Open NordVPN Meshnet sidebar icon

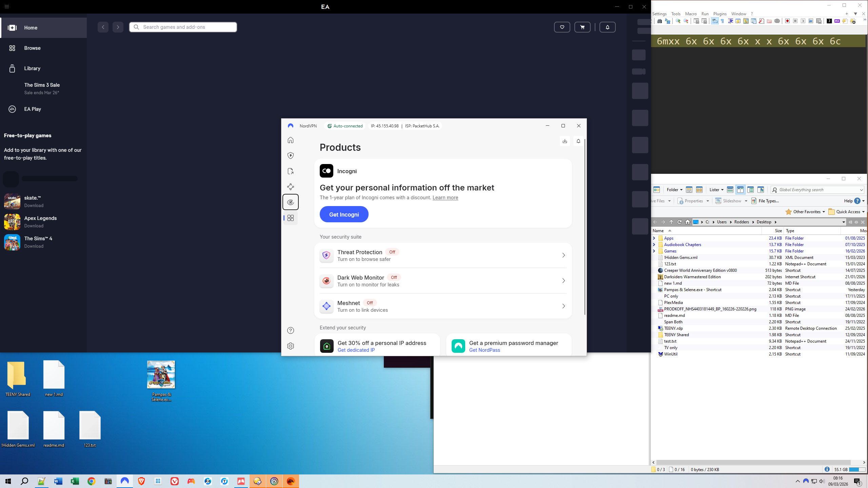click(x=291, y=187)
